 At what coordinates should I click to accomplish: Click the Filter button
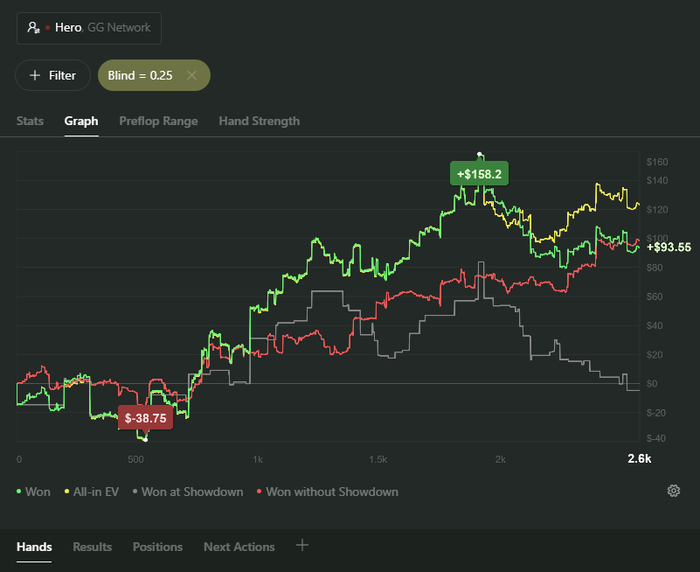pos(52,75)
